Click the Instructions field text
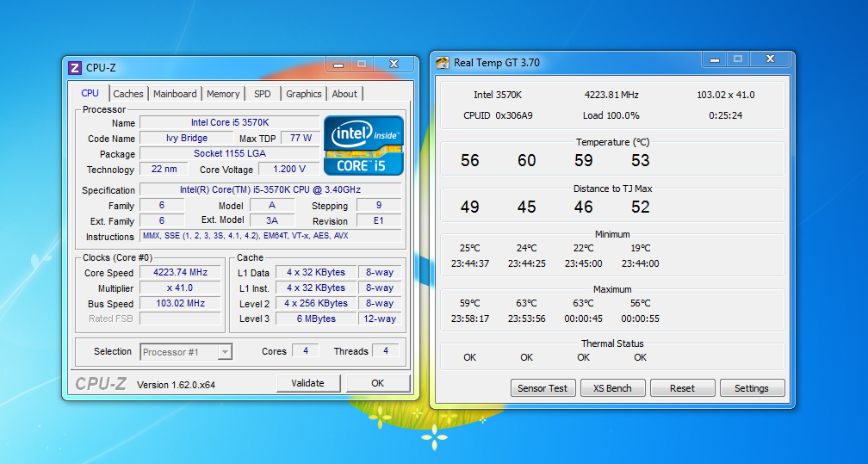Screen dimensions: 868x464 point(270,236)
